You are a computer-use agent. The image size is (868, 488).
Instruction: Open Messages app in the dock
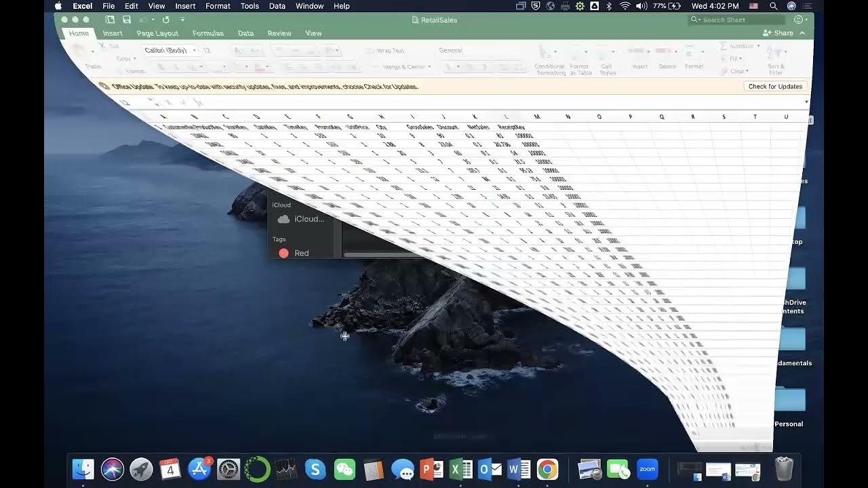coord(403,469)
